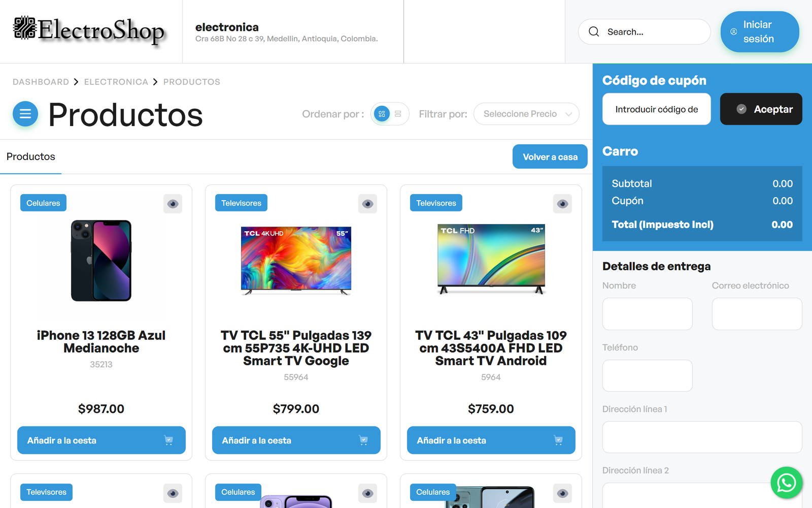Click cart icon on TV TCL 43" button
The height and width of the screenshot is (508, 812).
tap(558, 440)
